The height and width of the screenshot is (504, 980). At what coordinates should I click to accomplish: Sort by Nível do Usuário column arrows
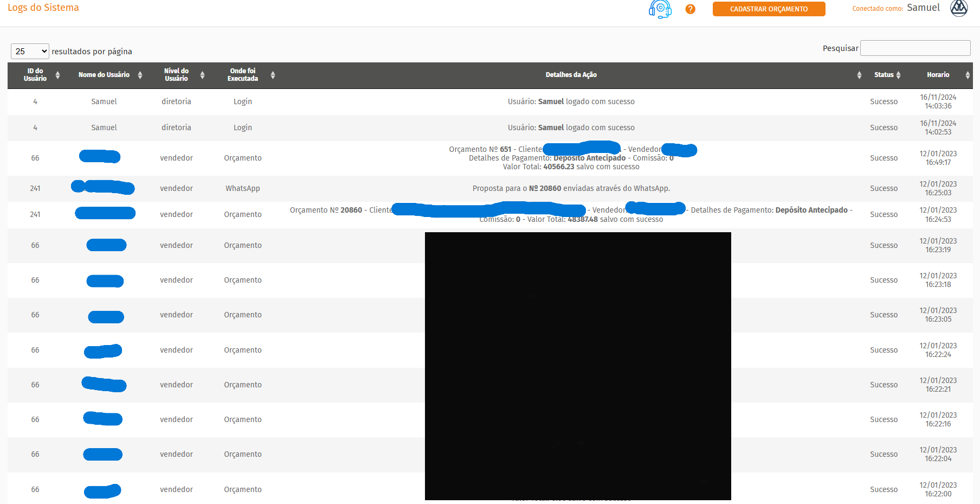coord(202,75)
